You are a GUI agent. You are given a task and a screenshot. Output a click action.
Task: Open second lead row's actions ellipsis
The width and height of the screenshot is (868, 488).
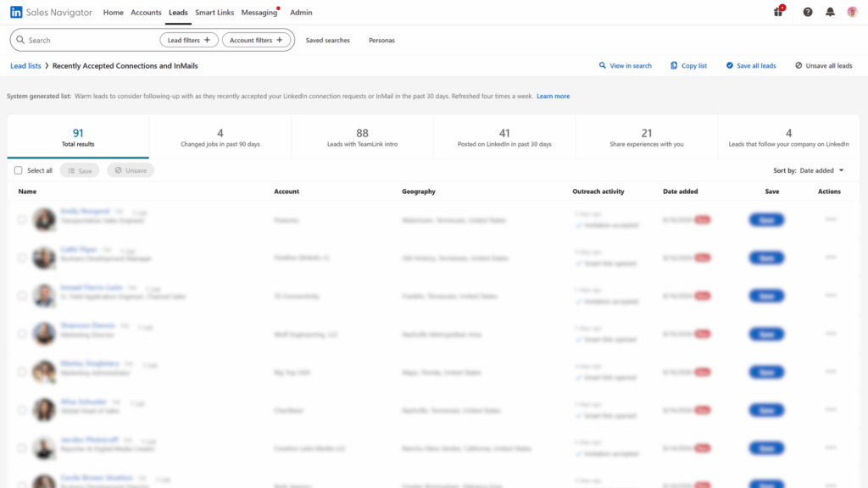click(831, 258)
